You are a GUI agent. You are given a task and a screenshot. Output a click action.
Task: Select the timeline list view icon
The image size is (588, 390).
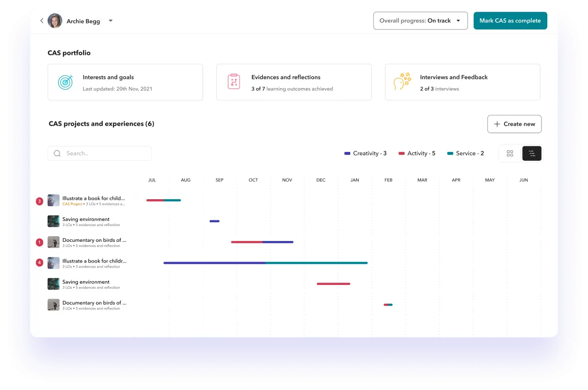531,153
